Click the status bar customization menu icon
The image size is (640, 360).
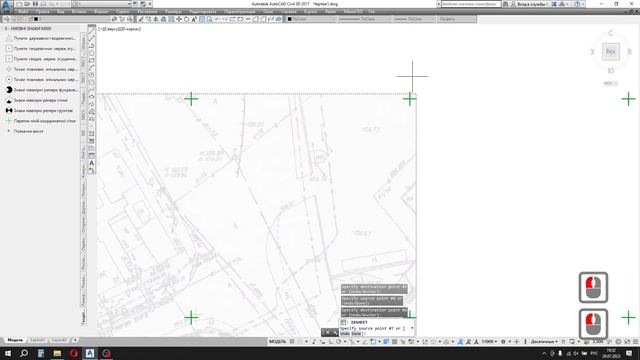(x=636, y=342)
